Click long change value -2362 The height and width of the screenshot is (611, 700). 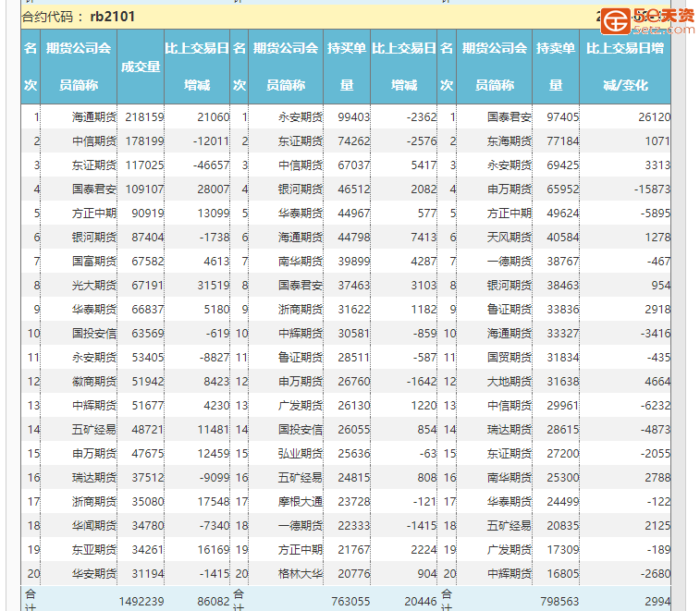coord(422,117)
